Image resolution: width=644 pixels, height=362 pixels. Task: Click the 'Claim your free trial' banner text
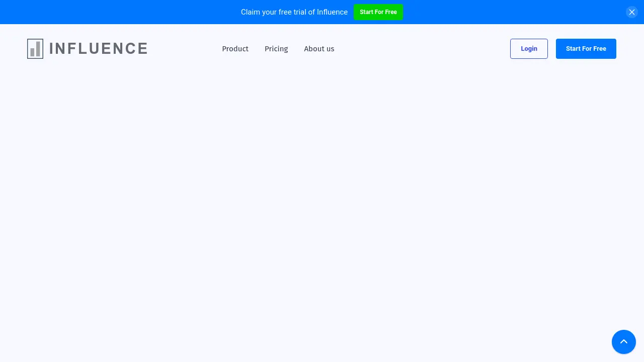(x=294, y=12)
